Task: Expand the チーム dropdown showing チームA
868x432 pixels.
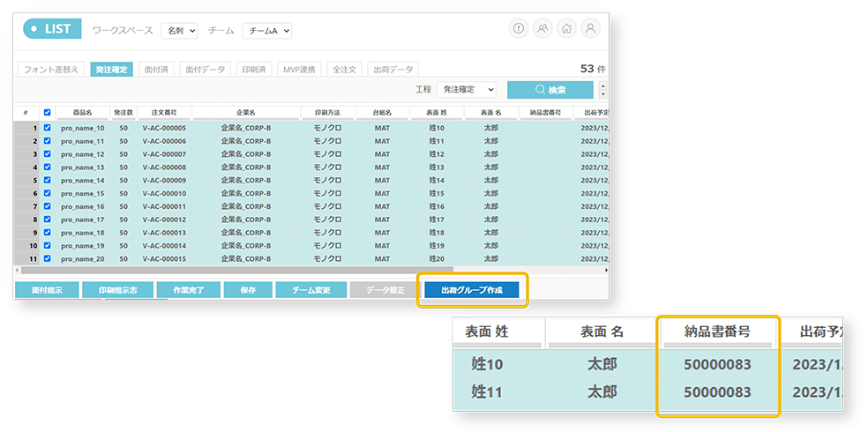Action: click(267, 31)
